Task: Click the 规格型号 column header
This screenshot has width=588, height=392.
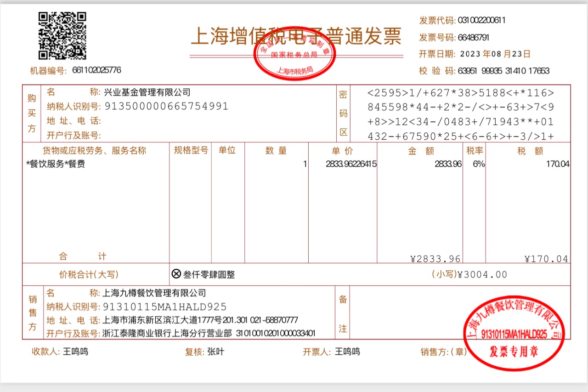Action: [x=191, y=150]
